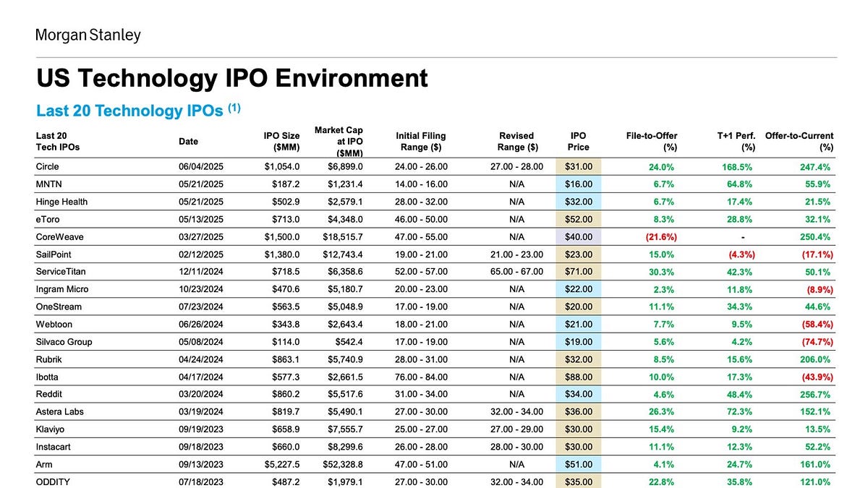The image size is (868, 488).
Task: Select the 'Arm' company name
Action: (x=43, y=464)
